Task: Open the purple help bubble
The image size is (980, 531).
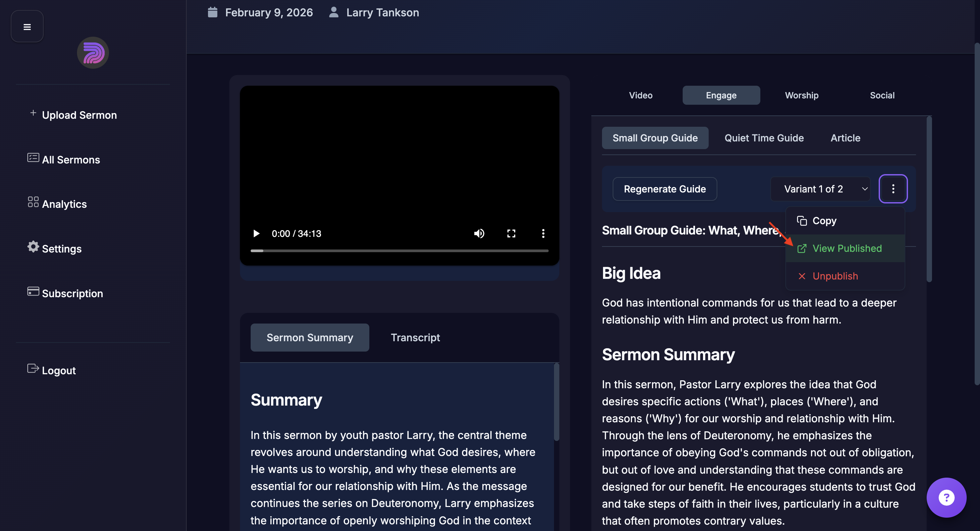Action: [946, 497]
